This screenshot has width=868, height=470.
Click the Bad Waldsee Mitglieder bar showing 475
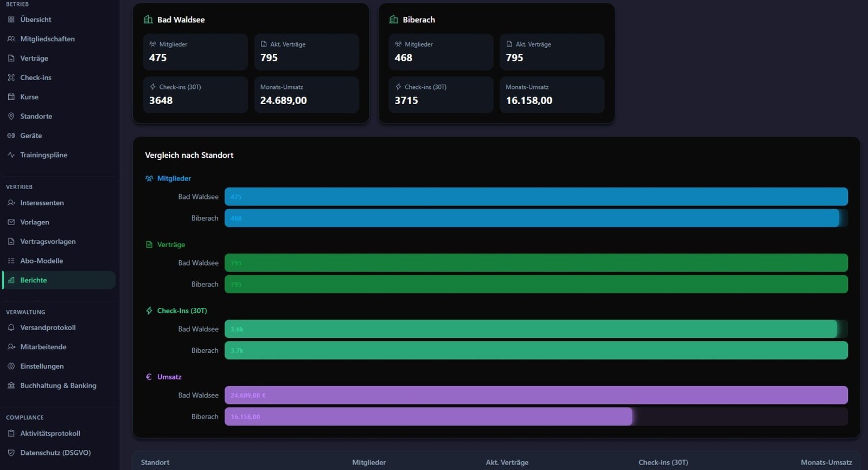click(x=536, y=197)
